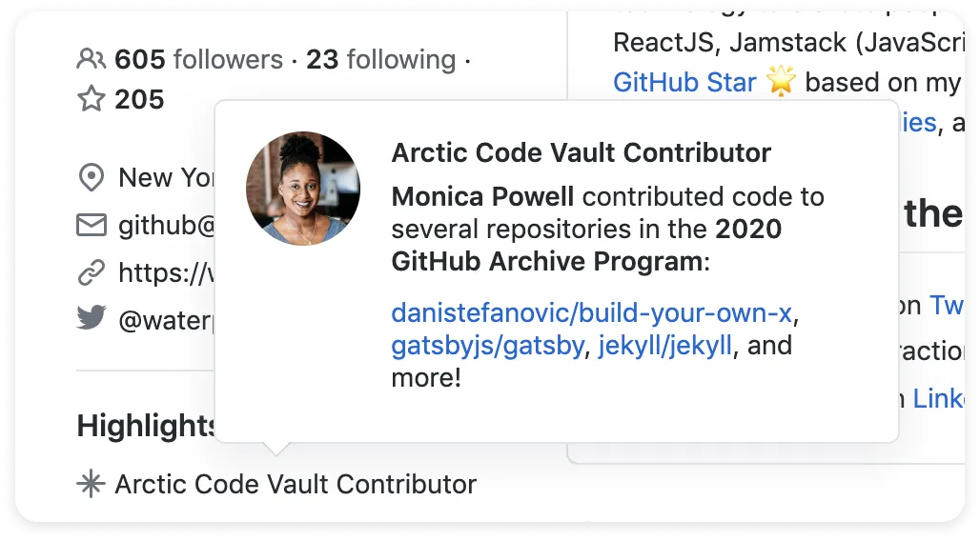Open the @water Twitter handle
Image resolution: width=980 pixels, height=541 pixels.
tap(166, 320)
